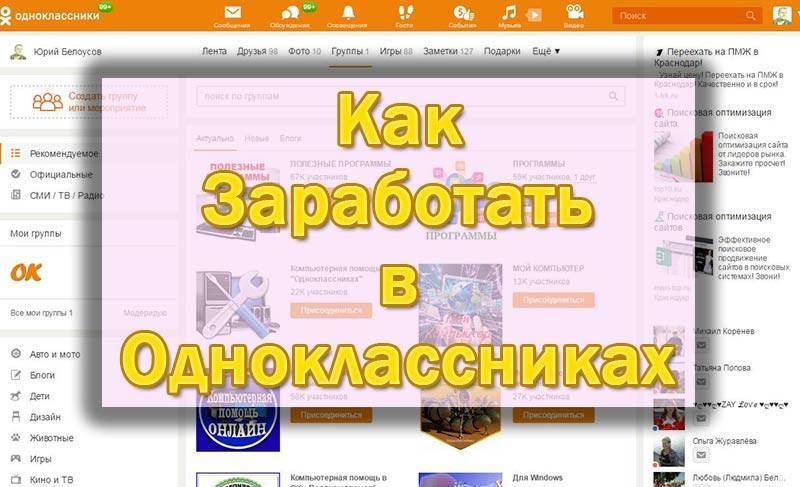Open the Фото tab
Screen dimensions: 800x487
point(305,51)
